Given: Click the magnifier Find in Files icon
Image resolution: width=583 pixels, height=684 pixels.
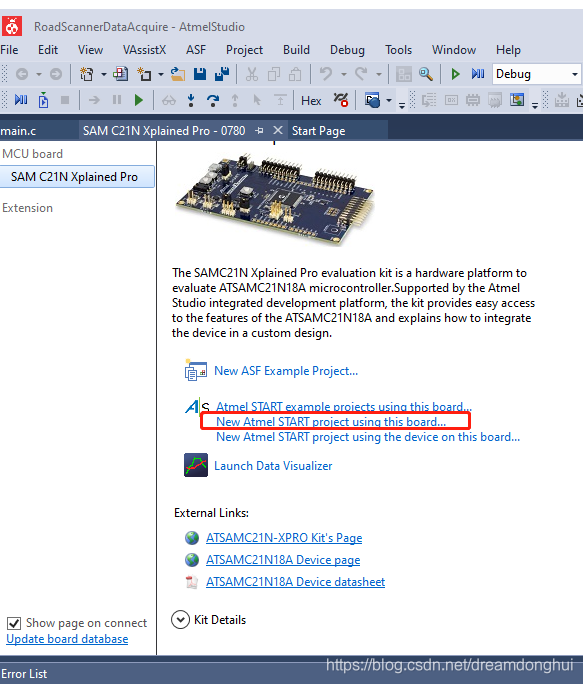Looking at the screenshot, I should click(x=426, y=74).
